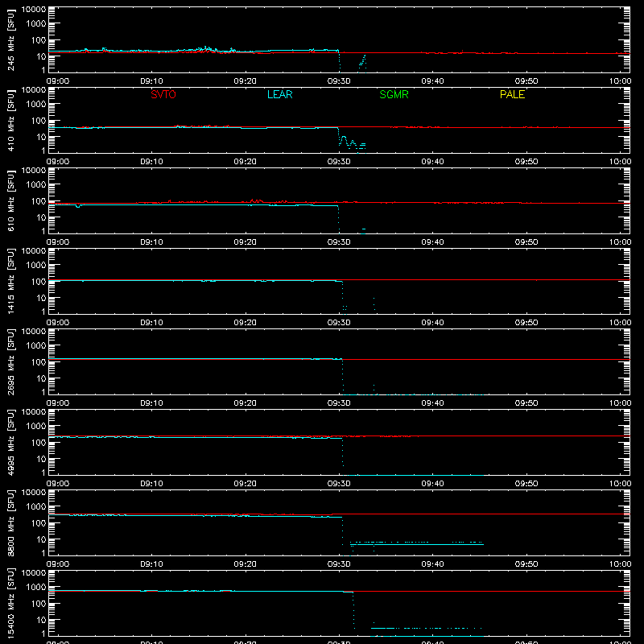Select the '1415 MHz [SFU]' axis title
This screenshot has width=644, height=644.
pos(11,281)
